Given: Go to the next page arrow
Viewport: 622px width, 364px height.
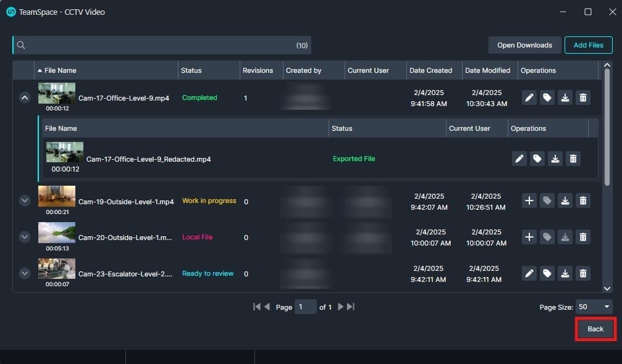Looking at the screenshot, I should coord(340,307).
